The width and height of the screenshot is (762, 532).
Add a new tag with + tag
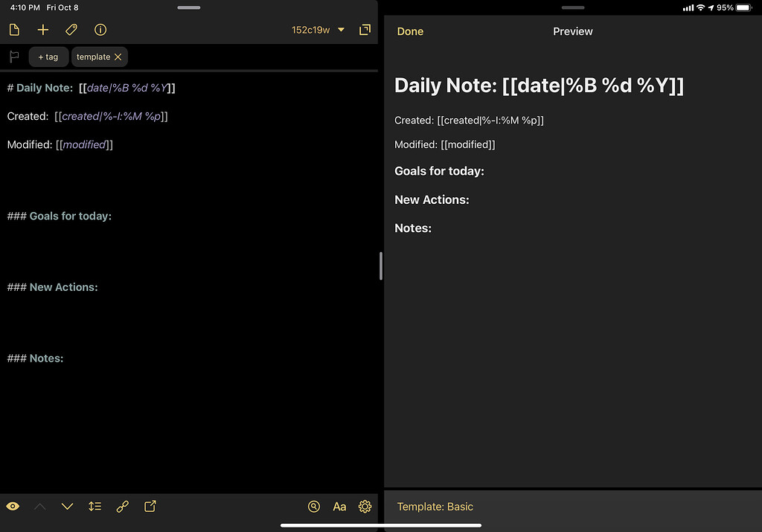(48, 57)
